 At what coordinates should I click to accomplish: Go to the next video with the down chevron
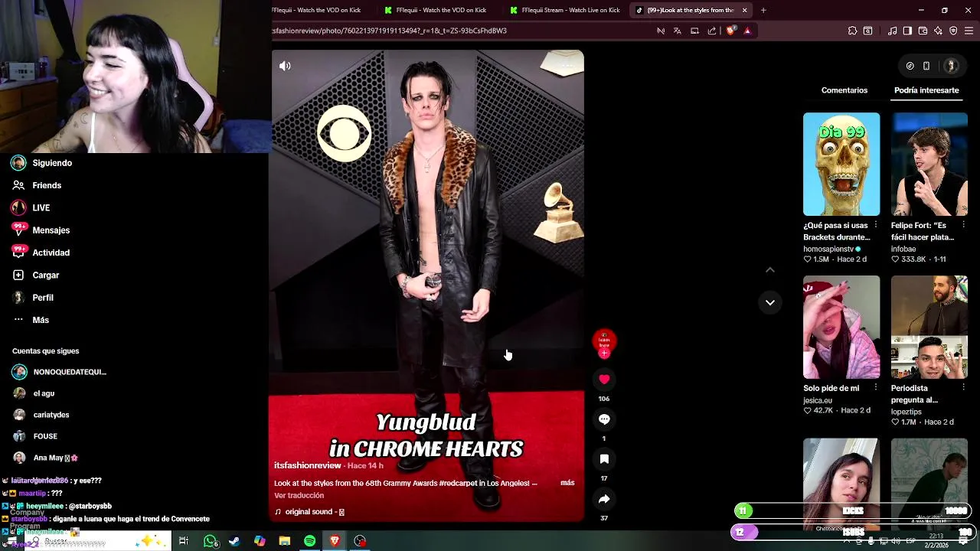(770, 302)
